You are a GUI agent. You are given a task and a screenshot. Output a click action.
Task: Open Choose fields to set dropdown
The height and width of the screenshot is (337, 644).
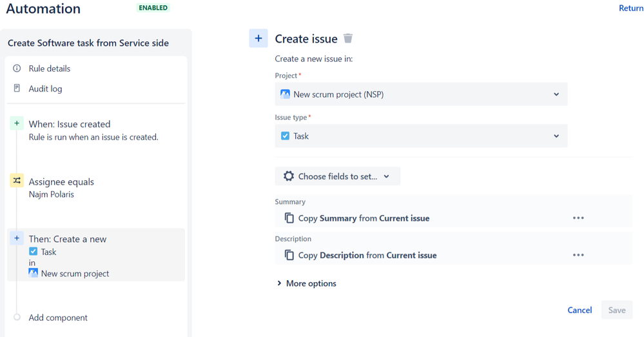[338, 176]
